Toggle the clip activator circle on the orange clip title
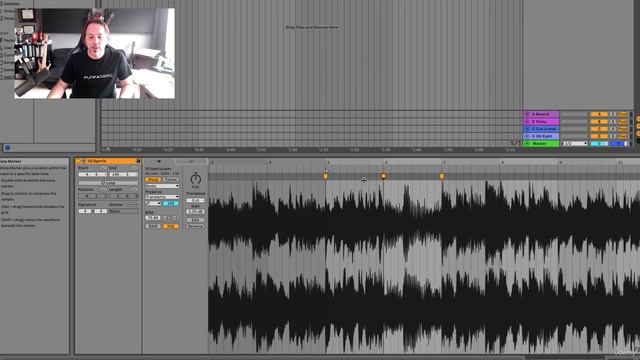This screenshot has height=360, width=640. [78, 161]
